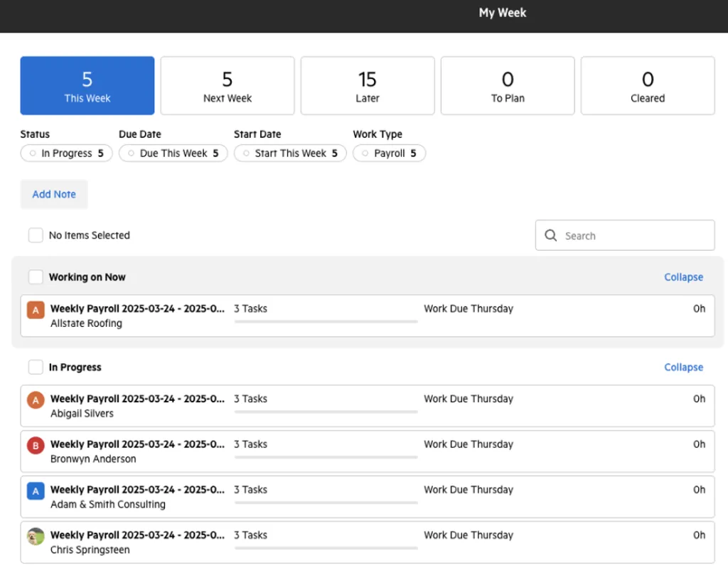The height and width of the screenshot is (565, 728).
Task: Select all in In Progress section
Action: tap(36, 367)
